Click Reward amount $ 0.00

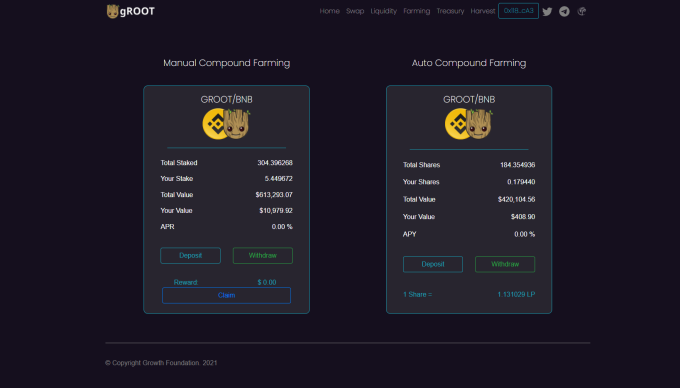267,282
